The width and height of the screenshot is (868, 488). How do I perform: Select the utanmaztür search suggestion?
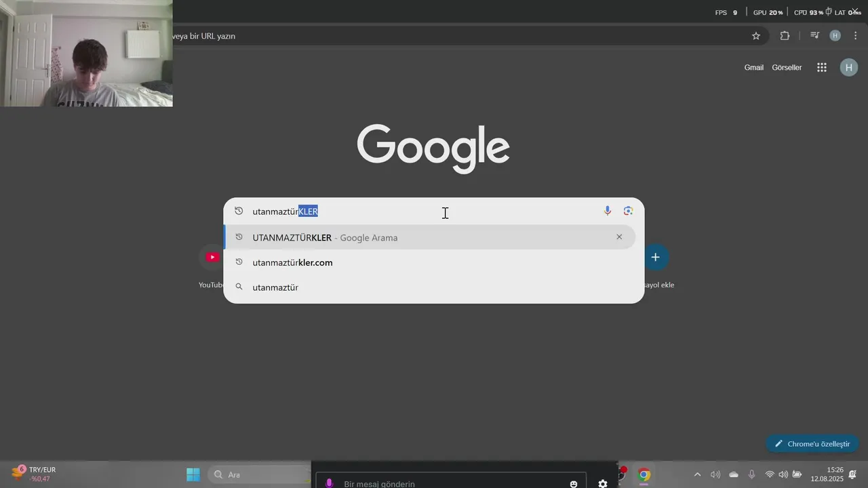pyautogui.click(x=430, y=287)
